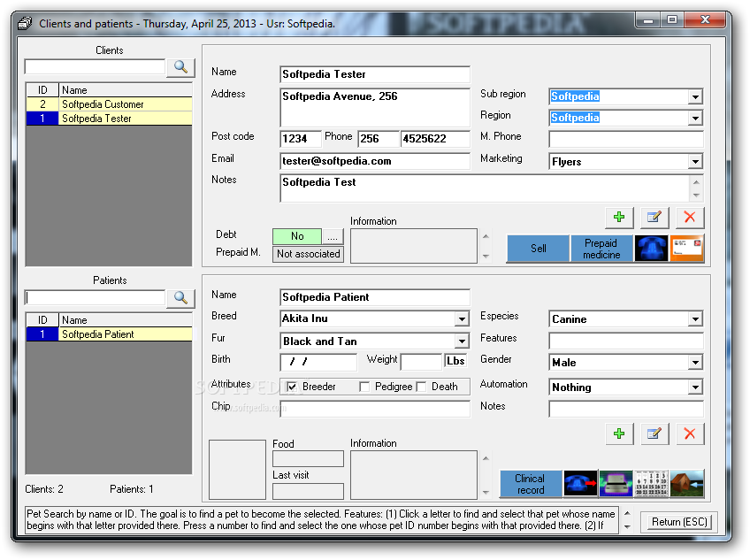Click the Sell button

tap(538, 249)
